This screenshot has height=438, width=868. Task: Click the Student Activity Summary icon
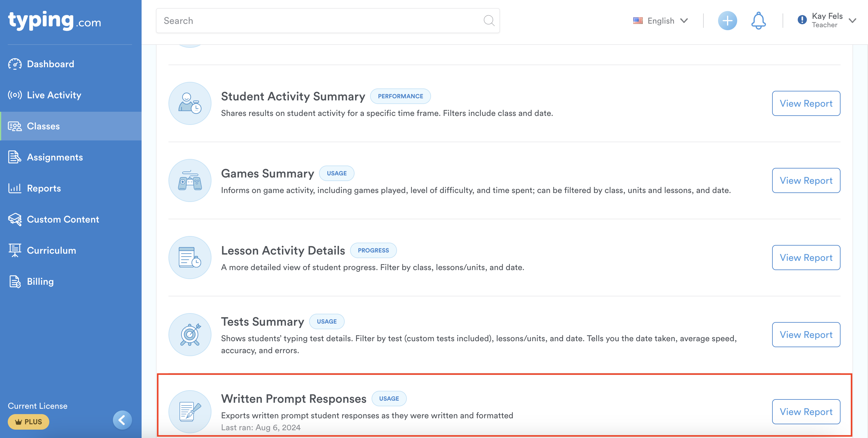point(190,103)
